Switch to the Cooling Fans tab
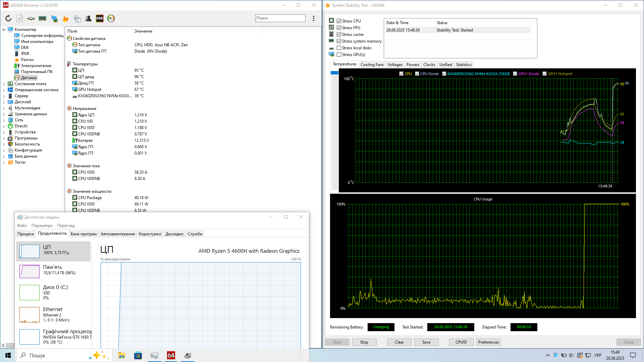The height and width of the screenshot is (362, 644). (372, 65)
